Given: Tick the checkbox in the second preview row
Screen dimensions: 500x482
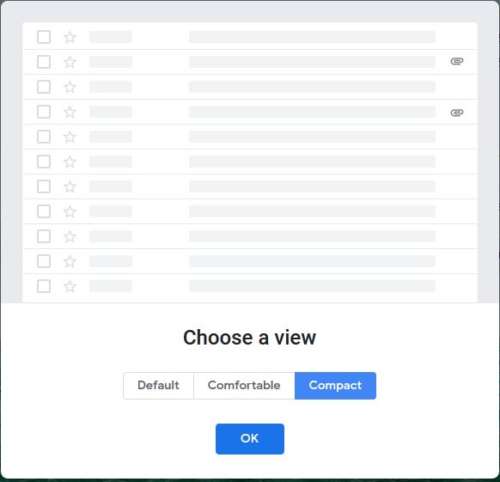Looking at the screenshot, I should pos(44,62).
